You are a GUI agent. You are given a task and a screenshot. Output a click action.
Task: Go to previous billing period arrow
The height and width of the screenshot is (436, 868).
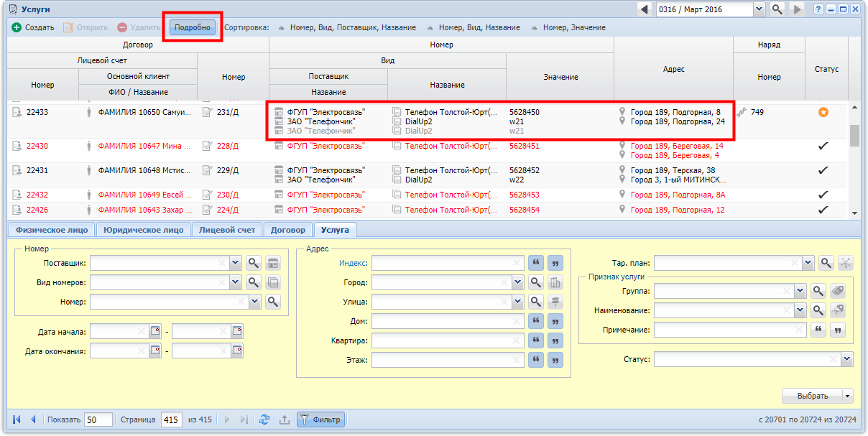644,9
